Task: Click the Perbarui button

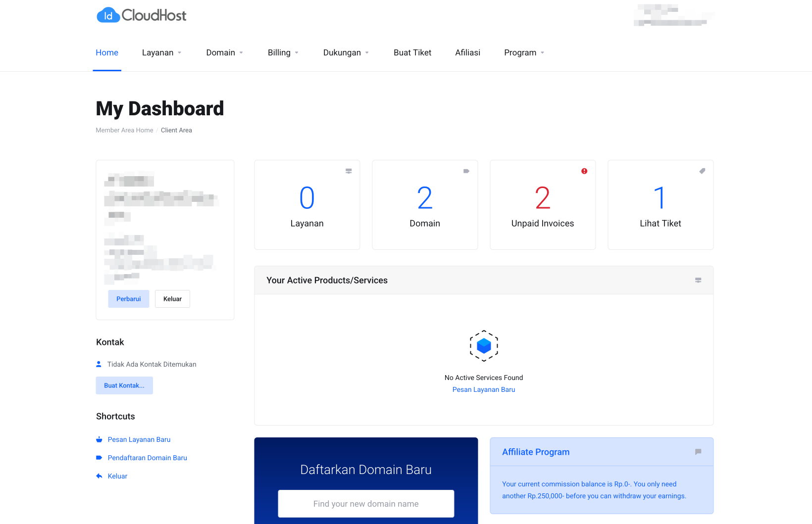Action: pyautogui.click(x=128, y=299)
